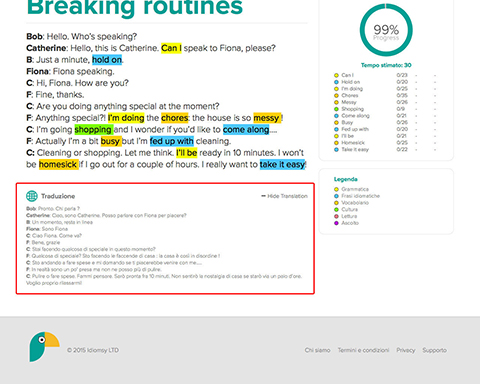Click highlighted word 'chores'

tap(175, 118)
